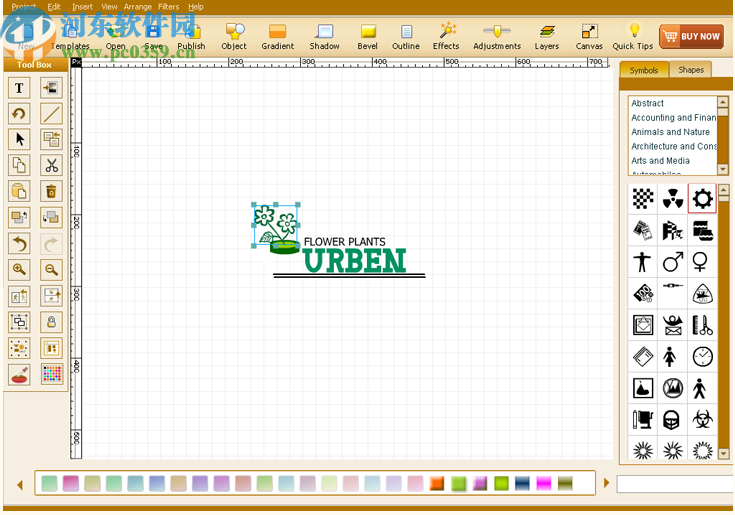This screenshot has width=735, height=515.
Task: Choose the arrow pointer selection tool
Action: click(x=19, y=139)
